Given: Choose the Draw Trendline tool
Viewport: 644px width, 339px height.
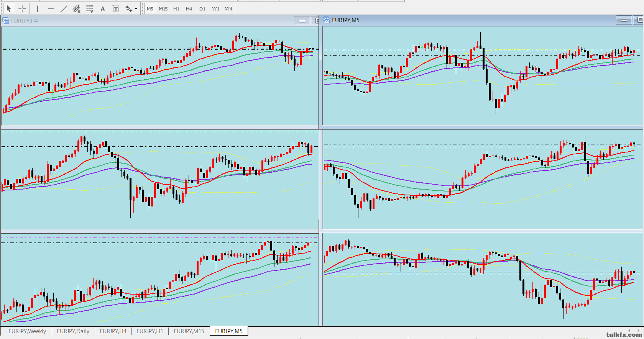Looking at the screenshot, I should [x=64, y=8].
